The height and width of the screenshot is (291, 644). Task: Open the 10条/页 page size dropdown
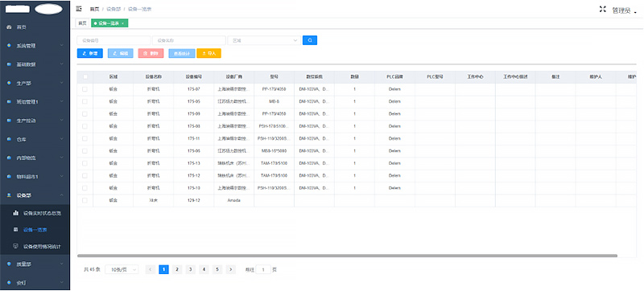point(122,269)
